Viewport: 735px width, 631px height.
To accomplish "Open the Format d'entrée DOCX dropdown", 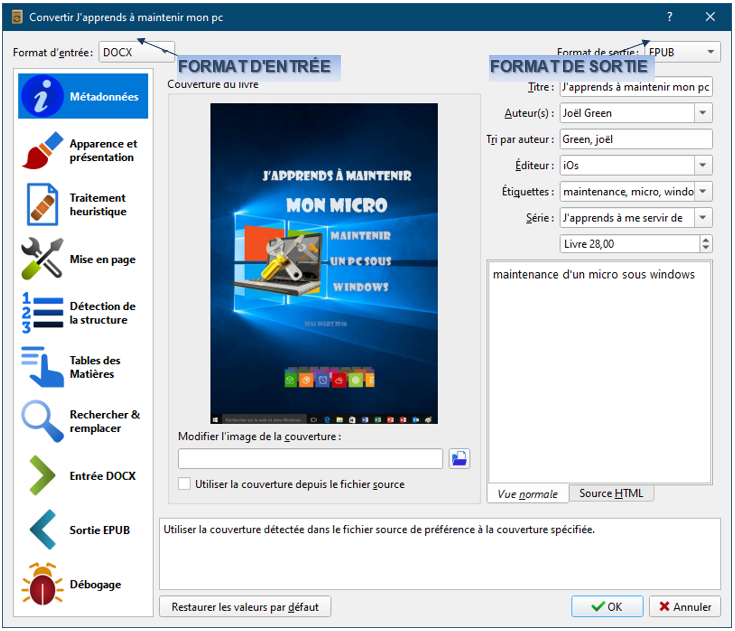I will [x=136, y=52].
